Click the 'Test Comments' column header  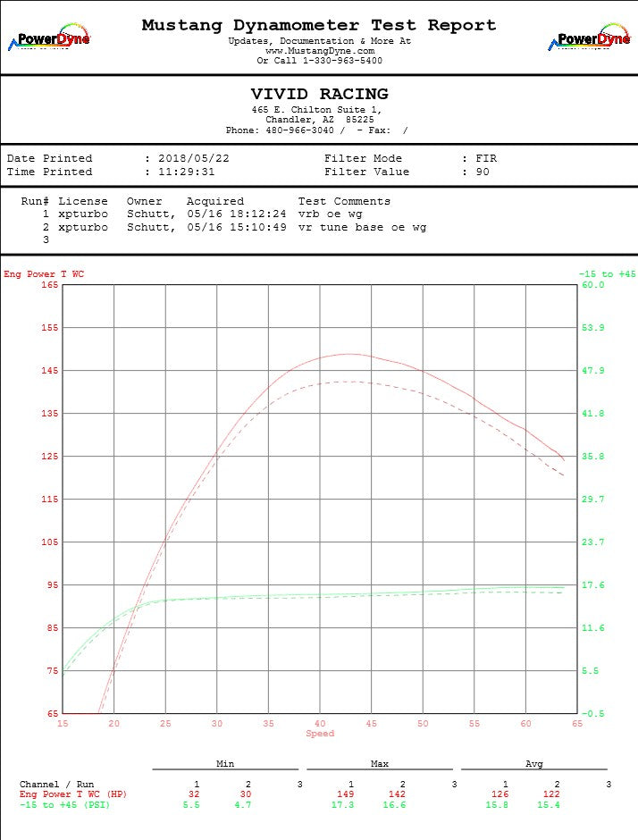coord(344,201)
